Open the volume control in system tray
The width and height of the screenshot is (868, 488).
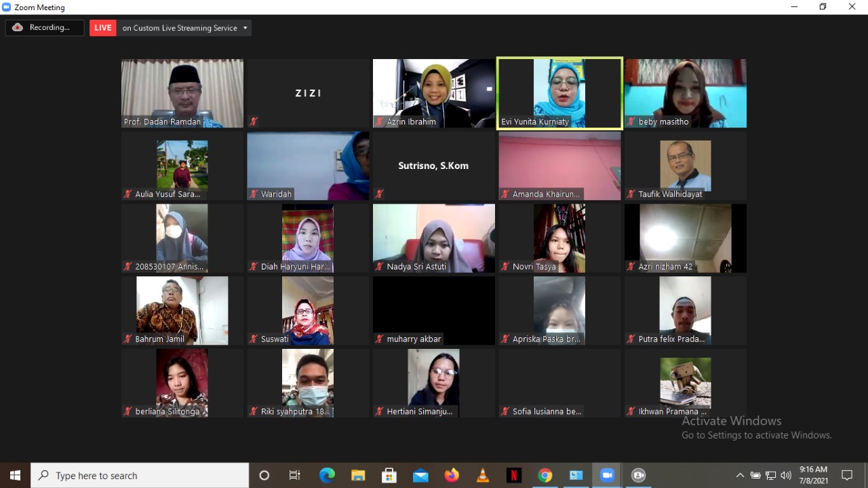pos(786,476)
